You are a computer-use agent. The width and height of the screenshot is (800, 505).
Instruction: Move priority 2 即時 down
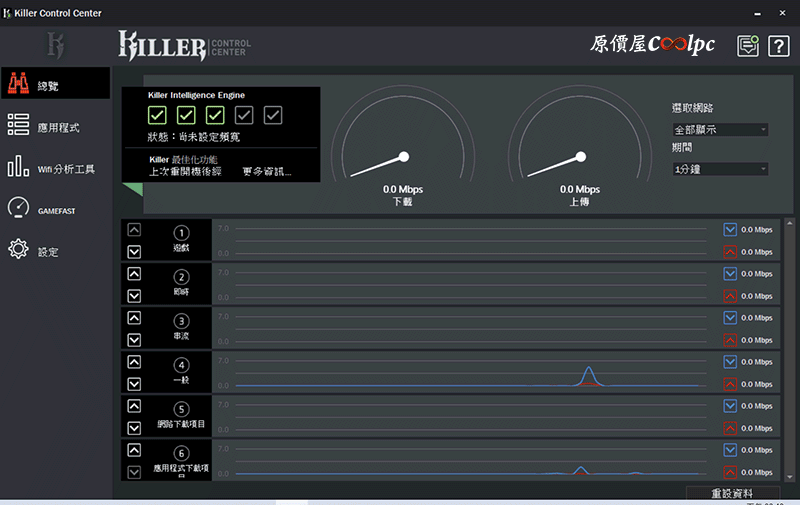[x=134, y=296]
